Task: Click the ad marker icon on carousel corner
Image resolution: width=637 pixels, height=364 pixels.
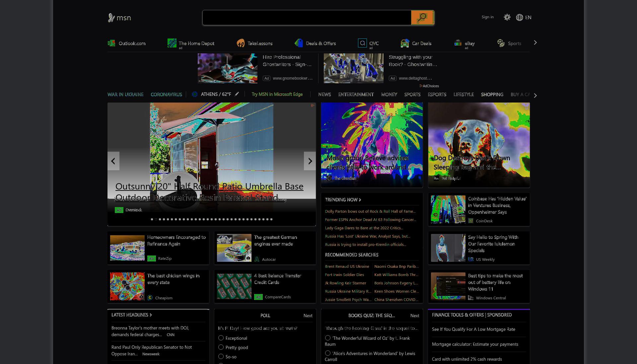Action: 313,106
